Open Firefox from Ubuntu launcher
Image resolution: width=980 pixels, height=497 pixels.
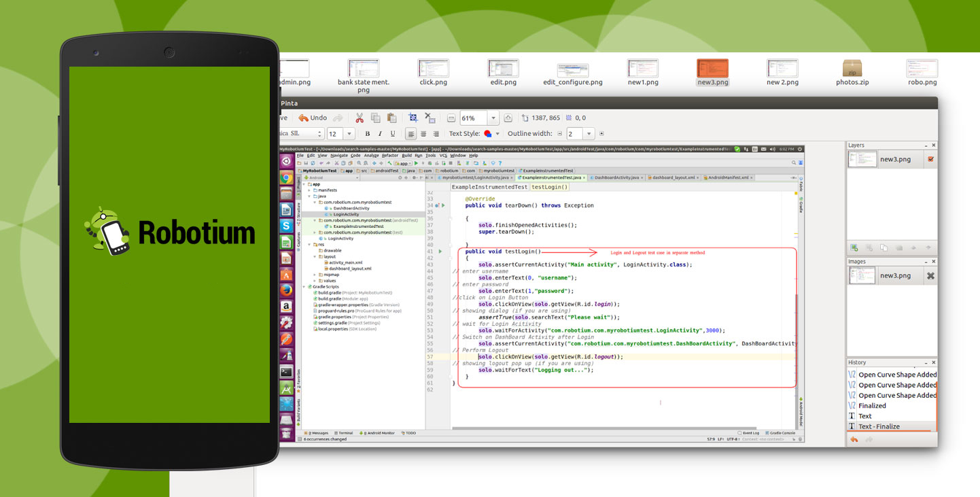[287, 290]
